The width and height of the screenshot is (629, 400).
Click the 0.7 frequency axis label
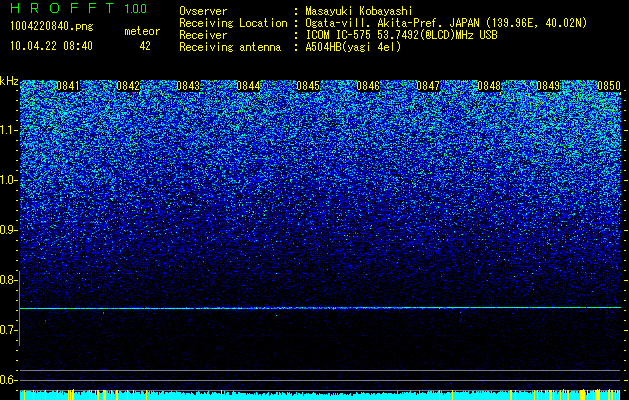click(x=8, y=330)
